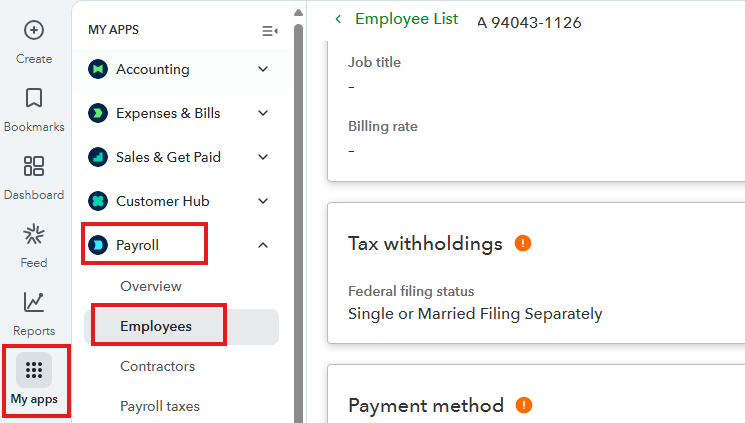Go back to Employee List
Screen dimensions: 745x423
(397, 19)
